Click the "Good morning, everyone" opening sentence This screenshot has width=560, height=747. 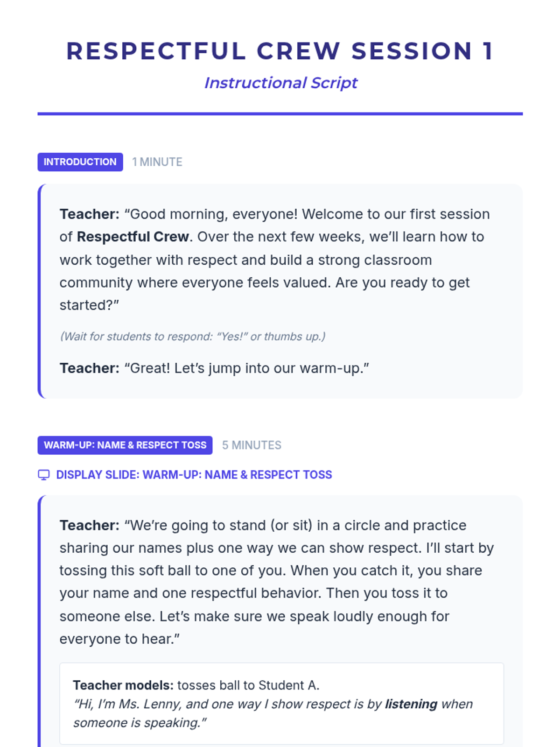[x=212, y=214]
